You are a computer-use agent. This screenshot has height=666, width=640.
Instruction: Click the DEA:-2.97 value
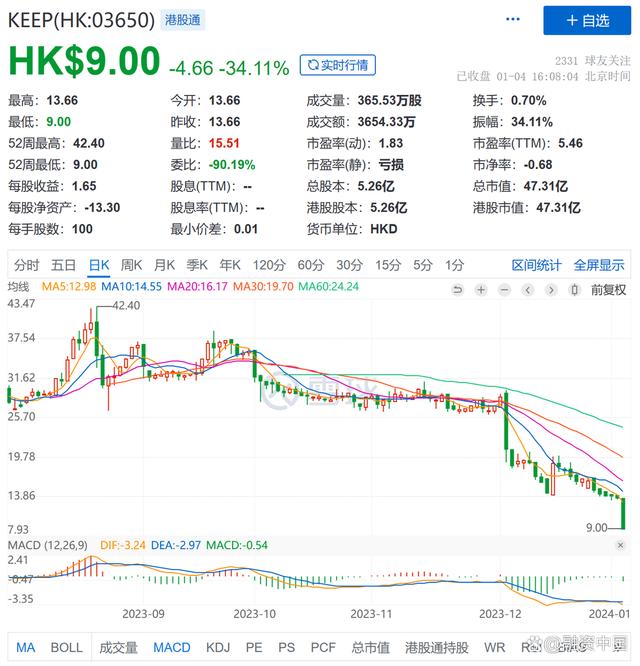click(x=176, y=545)
